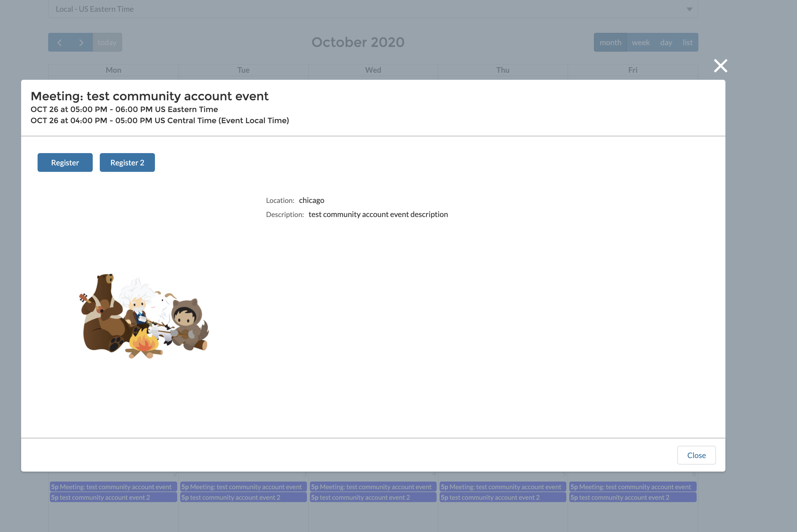Click the today button
This screenshot has height=532, width=797.
[x=107, y=42]
